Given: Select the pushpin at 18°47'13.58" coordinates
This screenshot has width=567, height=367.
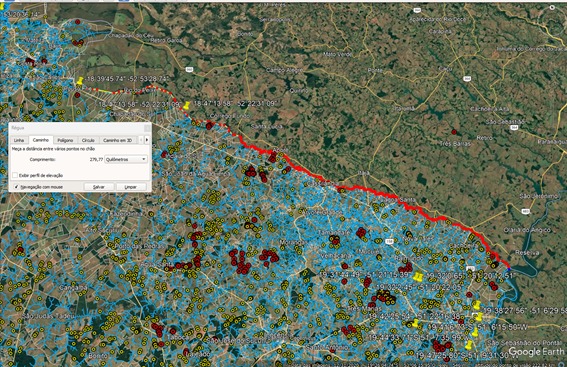Looking at the screenshot, I should coord(187,105).
